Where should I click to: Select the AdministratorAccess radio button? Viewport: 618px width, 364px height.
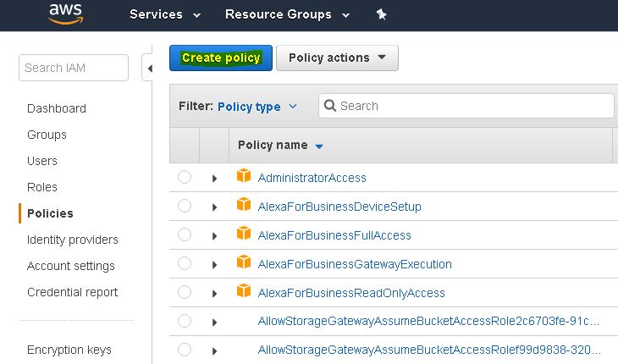(x=185, y=178)
